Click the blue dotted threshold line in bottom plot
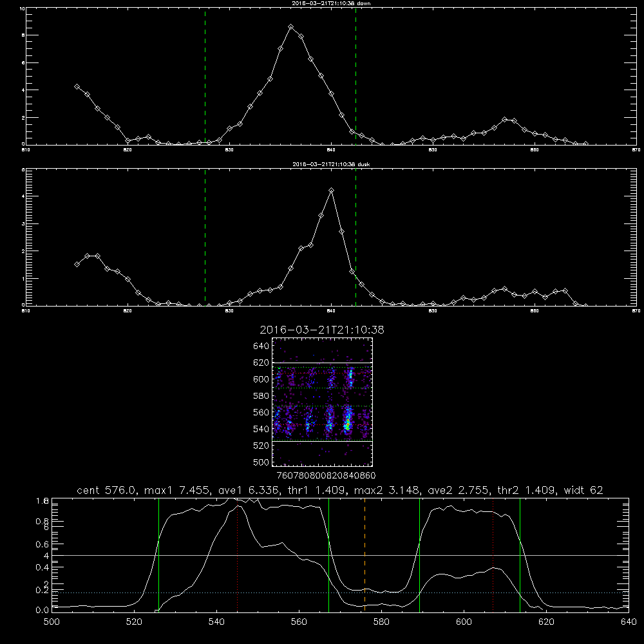The image size is (644, 644). 340,592
